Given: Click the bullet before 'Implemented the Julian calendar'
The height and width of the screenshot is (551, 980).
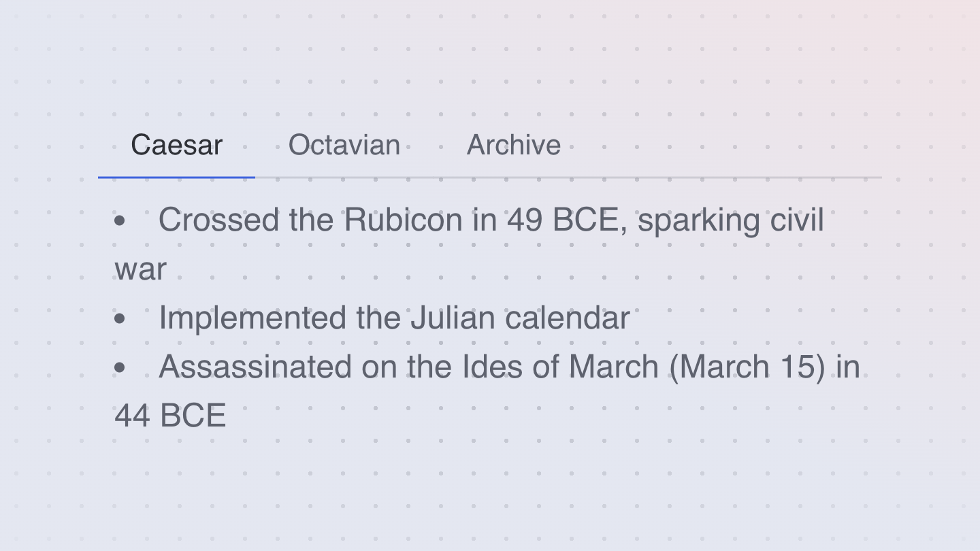Looking at the screenshot, I should pos(120,318).
